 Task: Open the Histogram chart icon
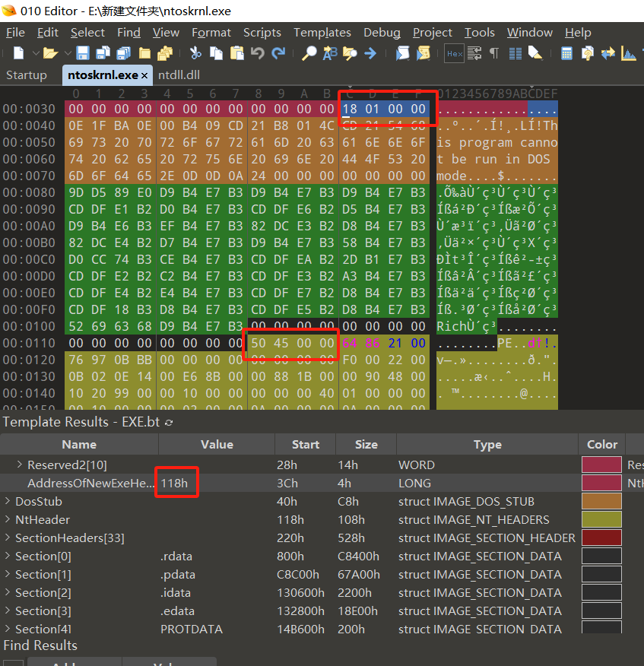tap(629, 53)
